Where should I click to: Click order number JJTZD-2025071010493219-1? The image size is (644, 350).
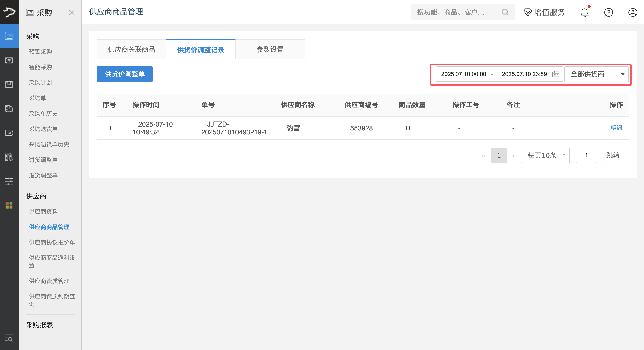[x=234, y=128]
